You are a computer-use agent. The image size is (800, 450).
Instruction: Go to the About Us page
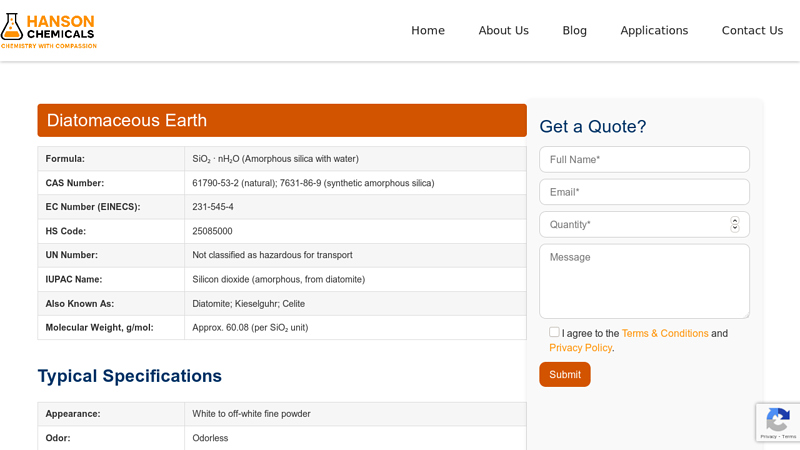coord(503,30)
